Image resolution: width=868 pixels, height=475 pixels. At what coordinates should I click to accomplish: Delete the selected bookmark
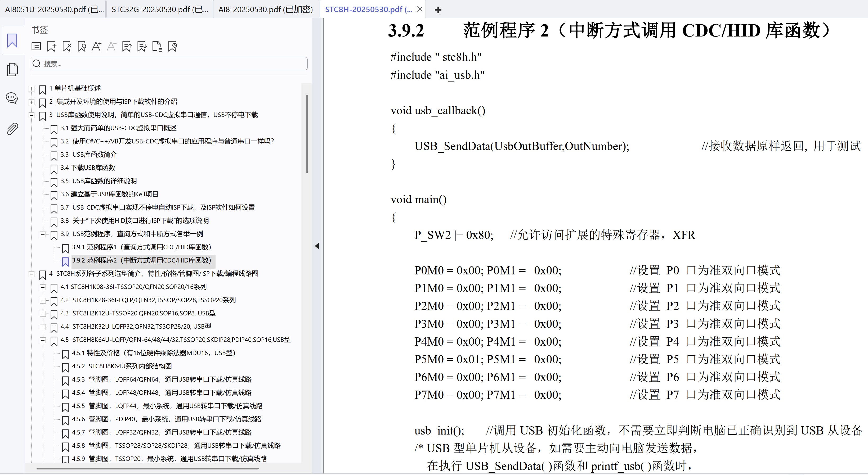[x=67, y=47]
